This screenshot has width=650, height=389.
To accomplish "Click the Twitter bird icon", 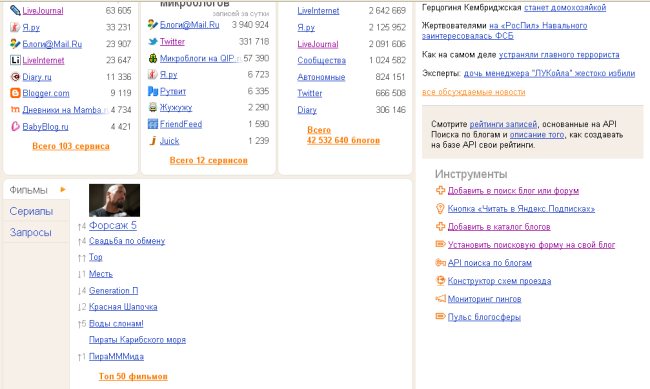I will (153, 41).
